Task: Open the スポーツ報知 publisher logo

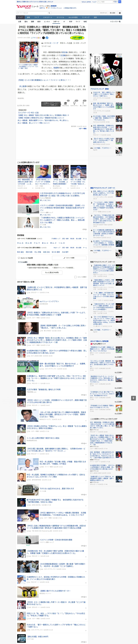Action: pos(77,38)
